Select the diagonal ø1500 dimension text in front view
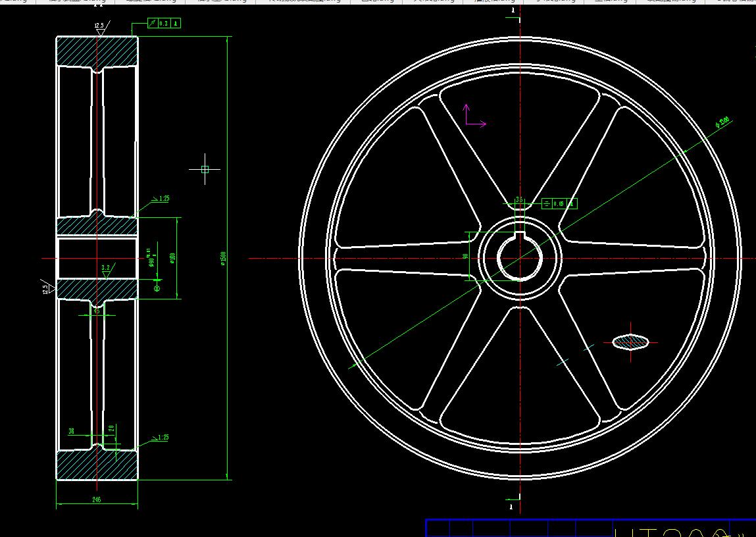Viewport: 756px width, 537px height. click(722, 122)
